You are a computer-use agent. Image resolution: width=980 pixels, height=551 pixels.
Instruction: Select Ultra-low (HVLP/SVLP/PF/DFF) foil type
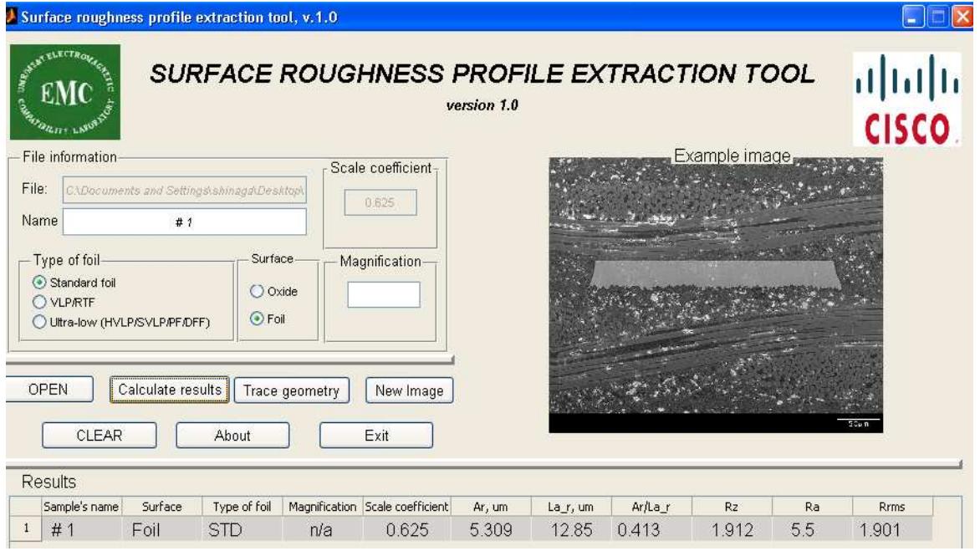[39, 323]
